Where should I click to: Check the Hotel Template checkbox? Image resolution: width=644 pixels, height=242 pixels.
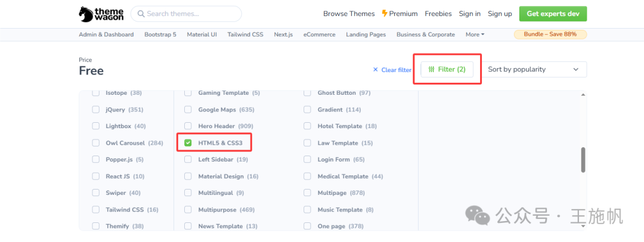307,126
